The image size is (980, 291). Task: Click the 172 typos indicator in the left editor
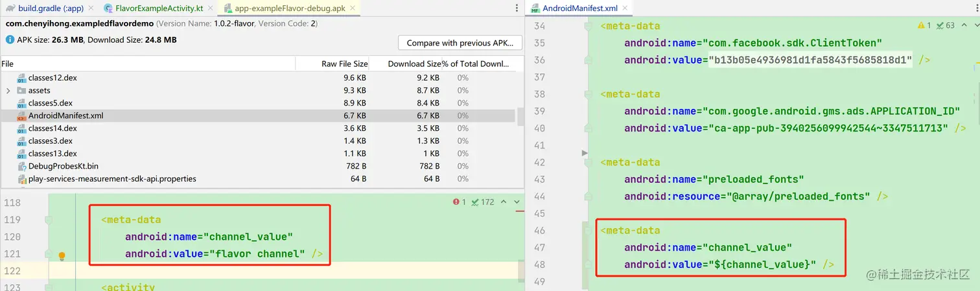(482, 202)
